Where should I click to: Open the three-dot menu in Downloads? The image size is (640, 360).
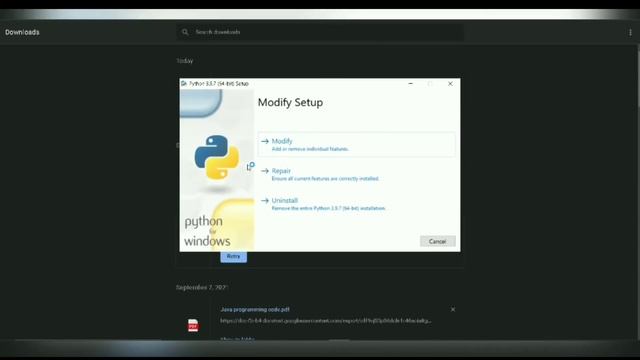pyautogui.click(x=630, y=32)
